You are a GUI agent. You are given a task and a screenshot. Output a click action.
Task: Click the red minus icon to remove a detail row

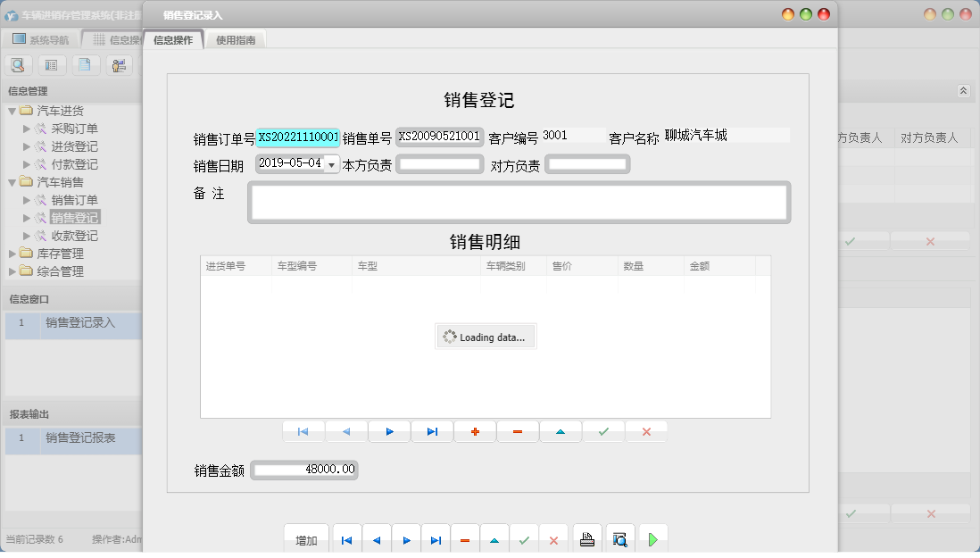(x=517, y=431)
